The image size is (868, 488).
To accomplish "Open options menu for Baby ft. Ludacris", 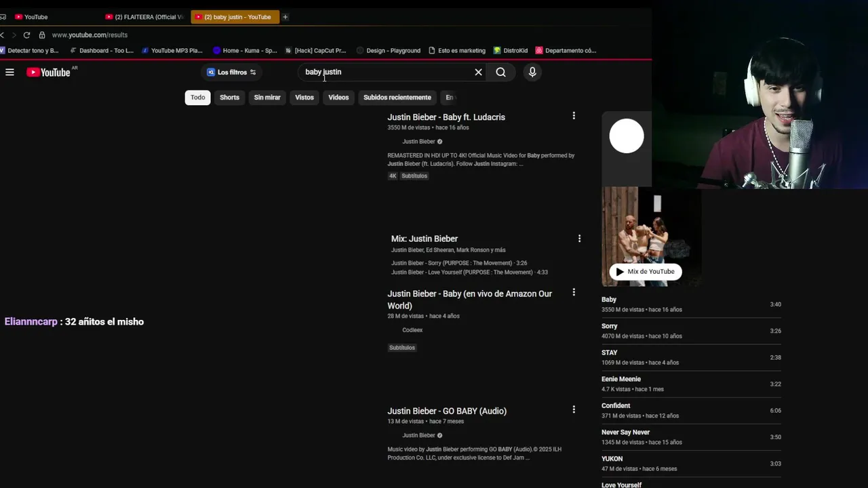I will (x=574, y=116).
